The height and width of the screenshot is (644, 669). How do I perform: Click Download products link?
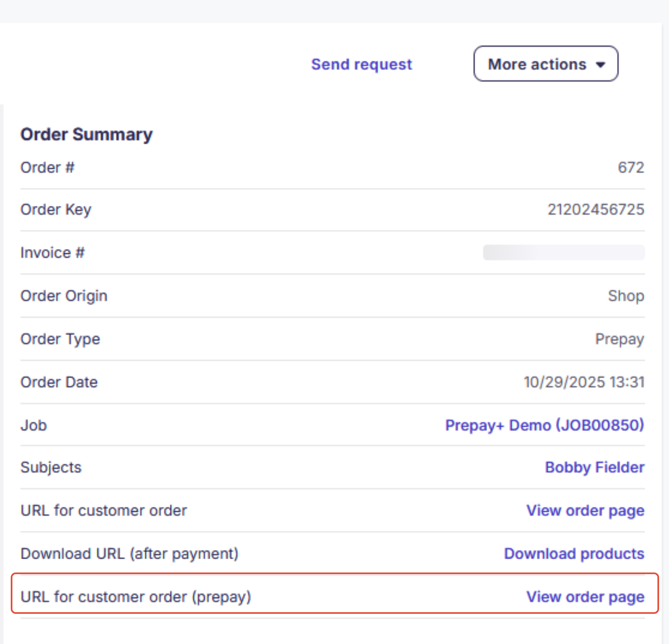pos(574,553)
